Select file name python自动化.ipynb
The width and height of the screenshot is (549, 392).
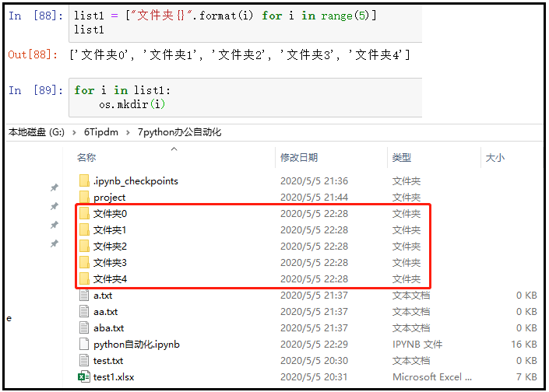click(x=136, y=345)
